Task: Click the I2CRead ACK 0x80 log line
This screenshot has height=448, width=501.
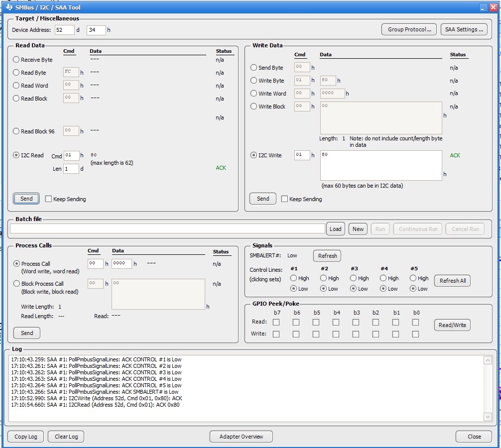Action: 95,405
